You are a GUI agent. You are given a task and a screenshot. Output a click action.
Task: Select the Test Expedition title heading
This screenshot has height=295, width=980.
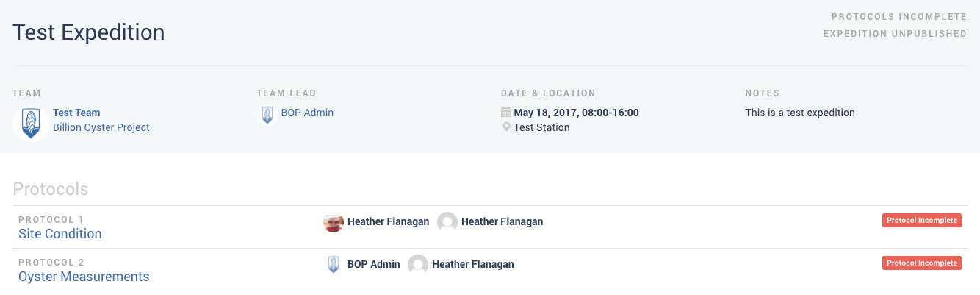(89, 32)
